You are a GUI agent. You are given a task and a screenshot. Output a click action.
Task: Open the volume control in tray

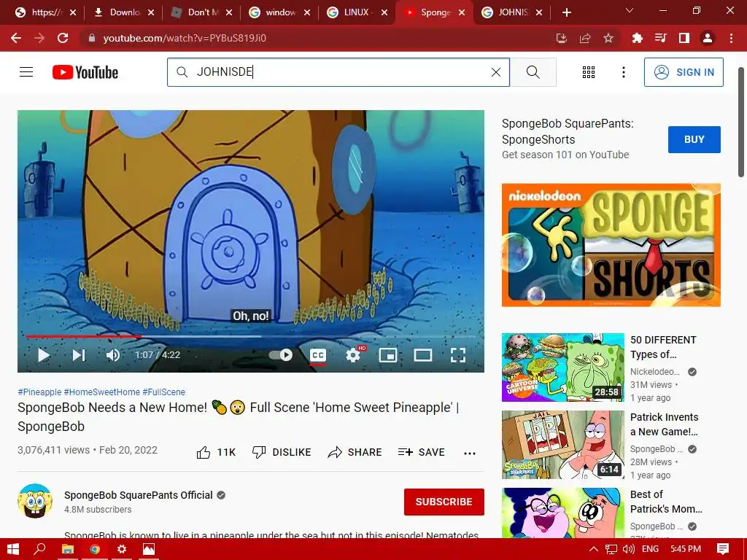point(628,549)
